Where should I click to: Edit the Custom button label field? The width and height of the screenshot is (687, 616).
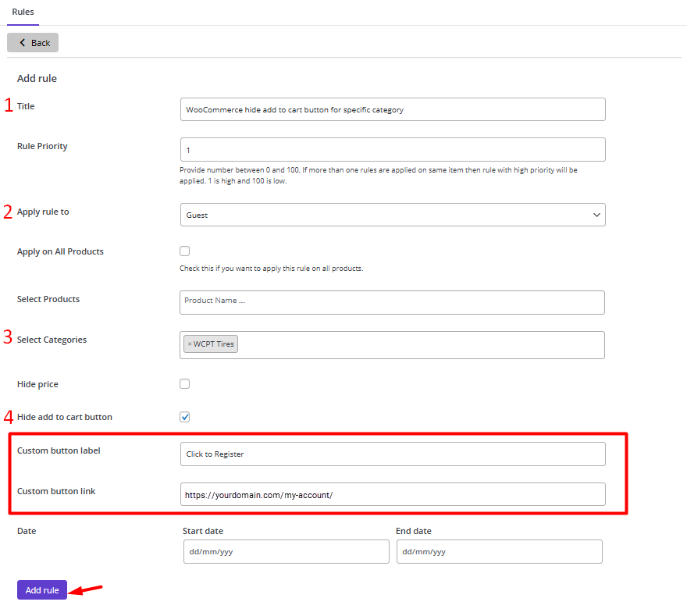pos(393,454)
